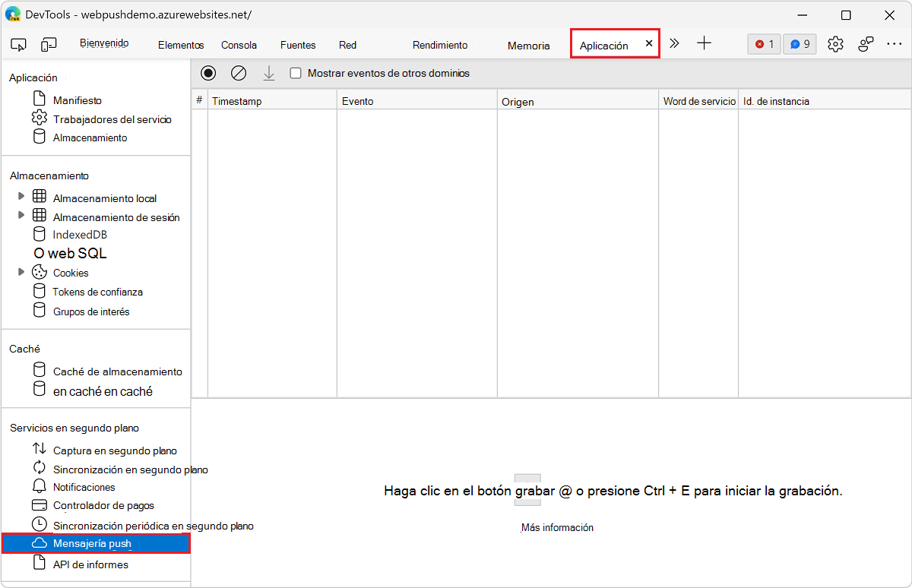Open the Más información link
Image resolution: width=912 pixels, height=588 pixels.
click(x=557, y=527)
